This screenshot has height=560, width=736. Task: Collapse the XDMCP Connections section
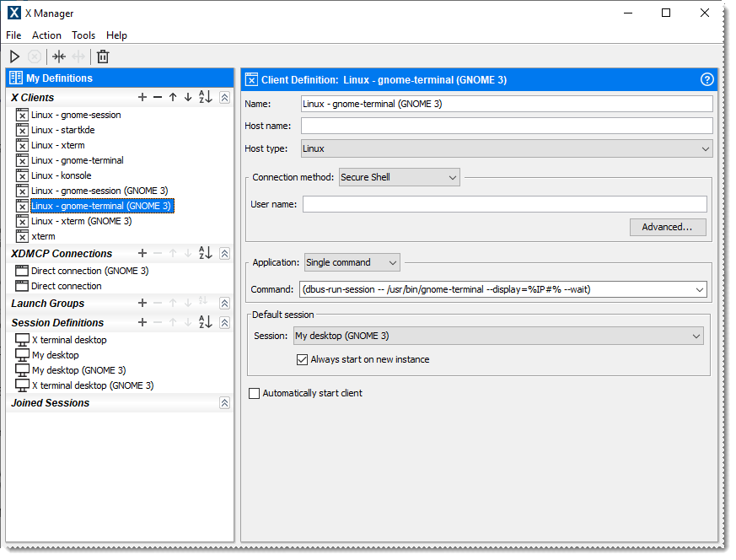[224, 254]
